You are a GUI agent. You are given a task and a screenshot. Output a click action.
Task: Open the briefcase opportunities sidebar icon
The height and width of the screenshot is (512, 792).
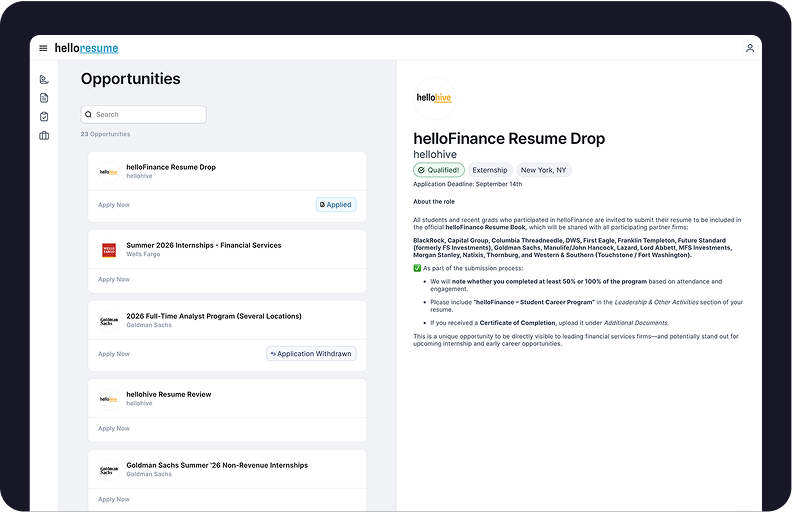tap(44, 136)
